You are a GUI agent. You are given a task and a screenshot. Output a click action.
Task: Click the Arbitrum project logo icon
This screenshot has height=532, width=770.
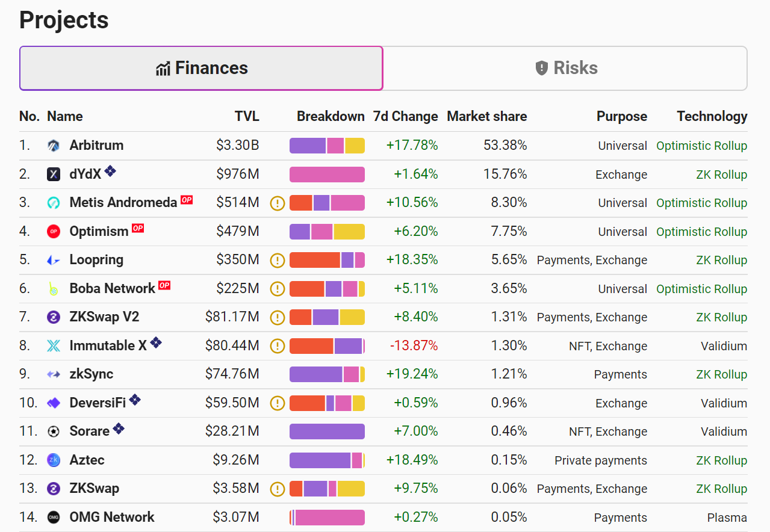point(54,146)
